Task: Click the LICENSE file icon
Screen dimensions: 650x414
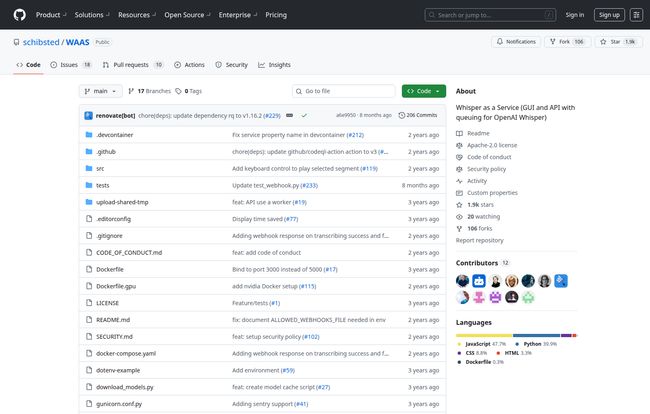Action: pyautogui.click(x=88, y=302)
